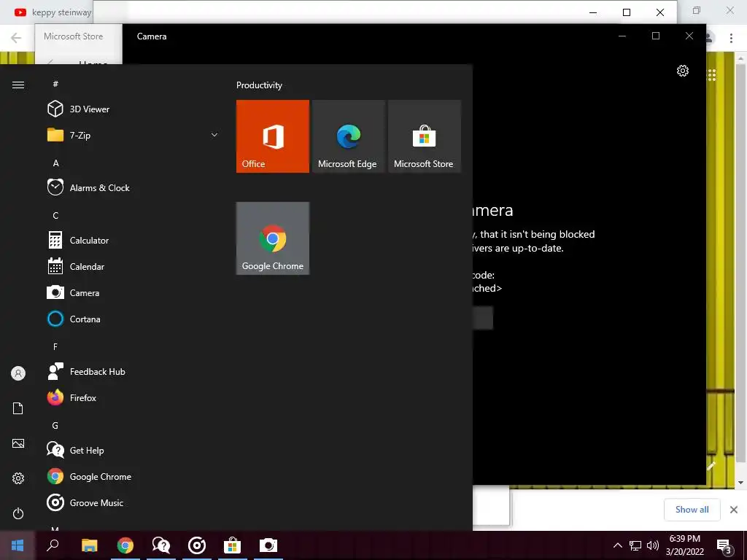The width and height of the screenshot is (747, 560).
Task: Open network status tray icon
Action: 635,545
